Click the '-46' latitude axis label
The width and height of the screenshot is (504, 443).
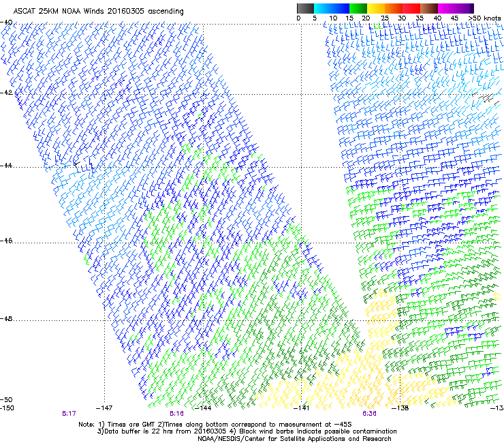[x=6, y=241]
